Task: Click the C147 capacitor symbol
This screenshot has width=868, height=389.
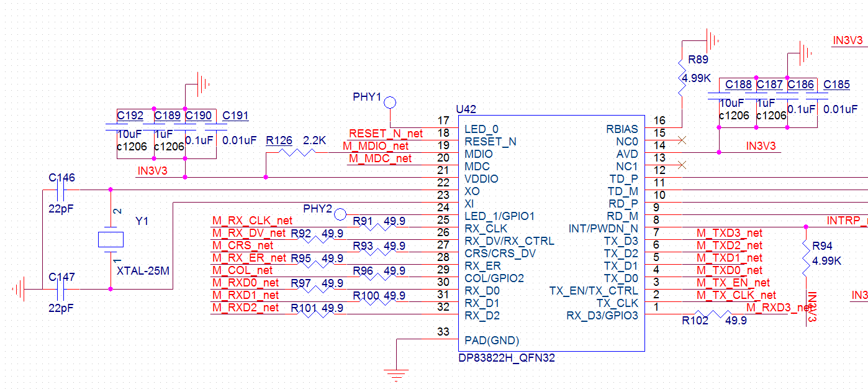Action: (61, 289)
